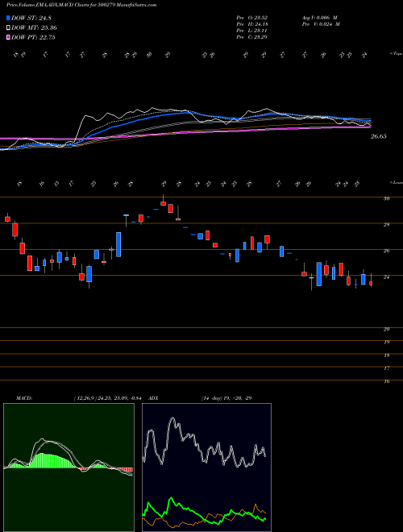The image size is (403, 532).
Task: Click the 26.65 price label on EMA chart
Action: (379, 136)
